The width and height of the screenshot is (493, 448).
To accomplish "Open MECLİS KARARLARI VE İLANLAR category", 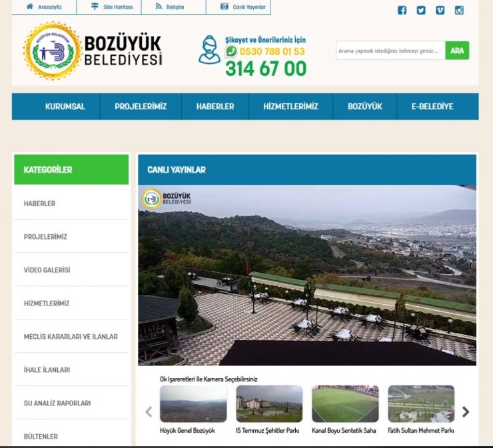I will pyautogui.click(x=71, y=337).
